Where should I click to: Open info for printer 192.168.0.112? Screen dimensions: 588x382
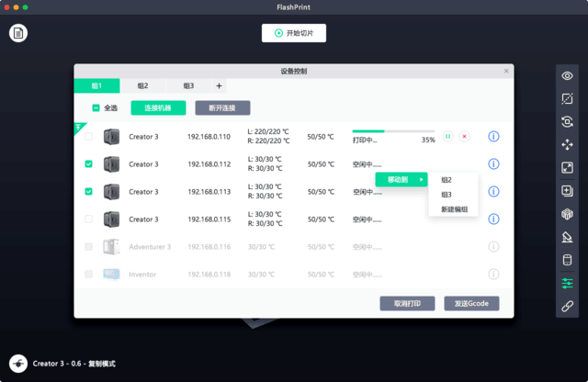pyautogui.click(x=493, y=163)
